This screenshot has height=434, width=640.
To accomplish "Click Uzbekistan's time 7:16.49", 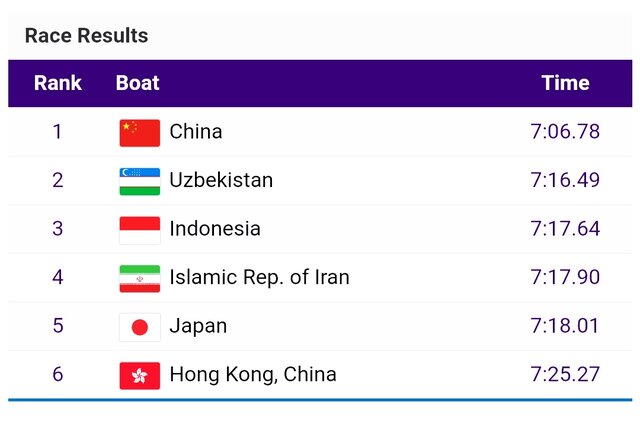I will pos(565,181).
